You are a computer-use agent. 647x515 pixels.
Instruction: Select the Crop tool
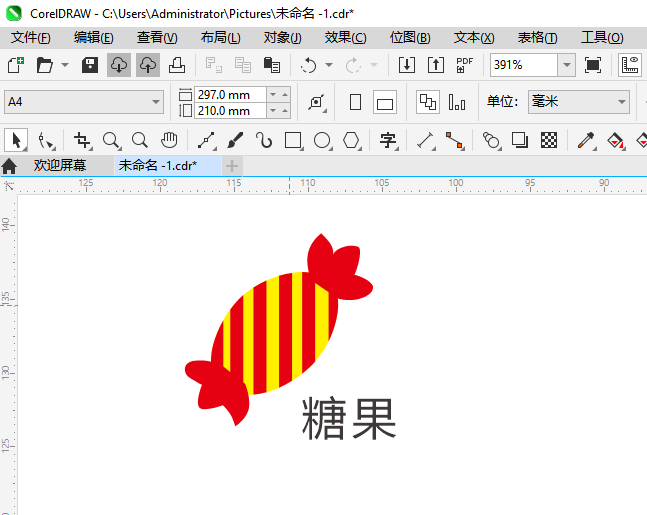click(82, 141)
